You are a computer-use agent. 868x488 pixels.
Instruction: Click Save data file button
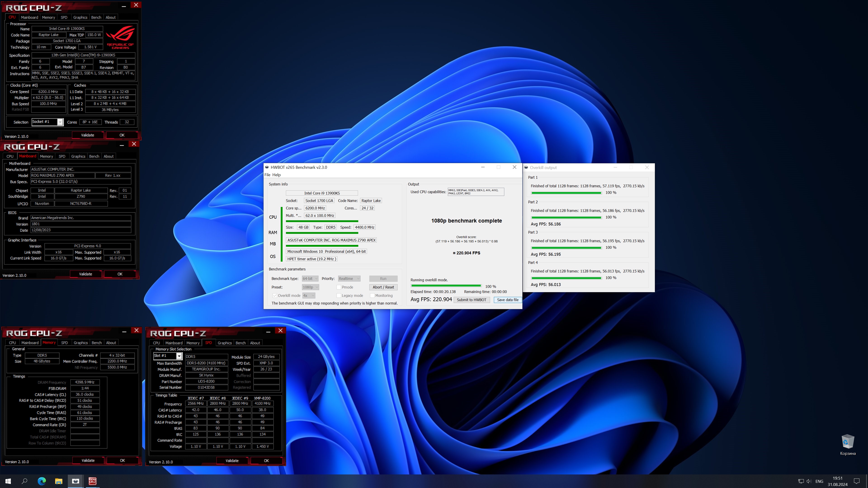507,300
